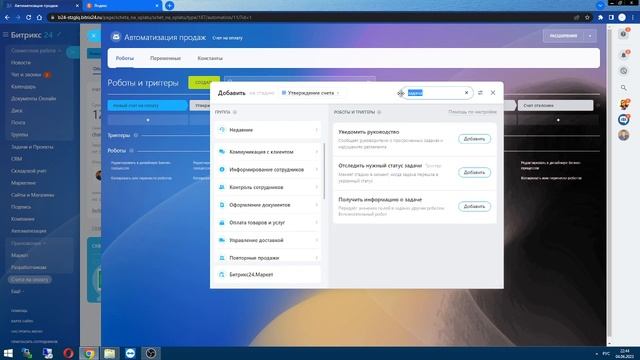Open Чат и звонки in sidebar
Screen dimensions: 640x360
26,75
